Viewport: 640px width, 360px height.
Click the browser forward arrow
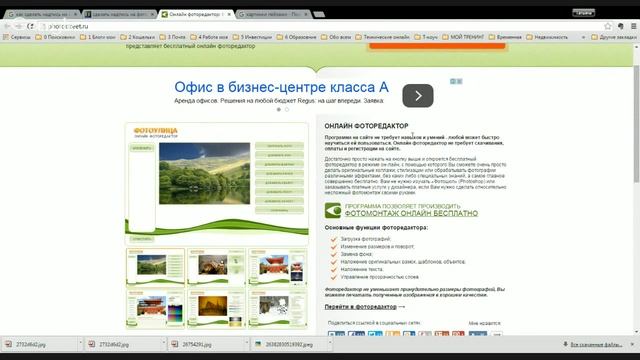(18, 26)
